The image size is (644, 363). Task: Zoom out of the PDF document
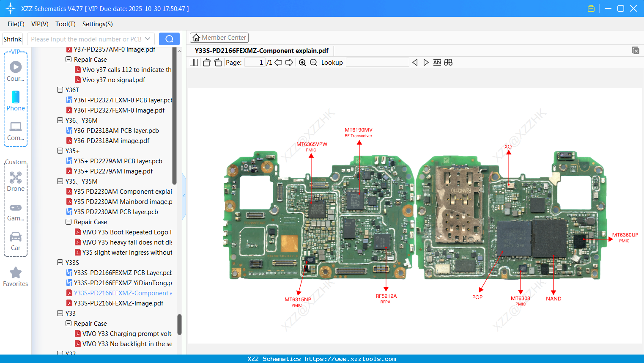click(x=314, y=62)
